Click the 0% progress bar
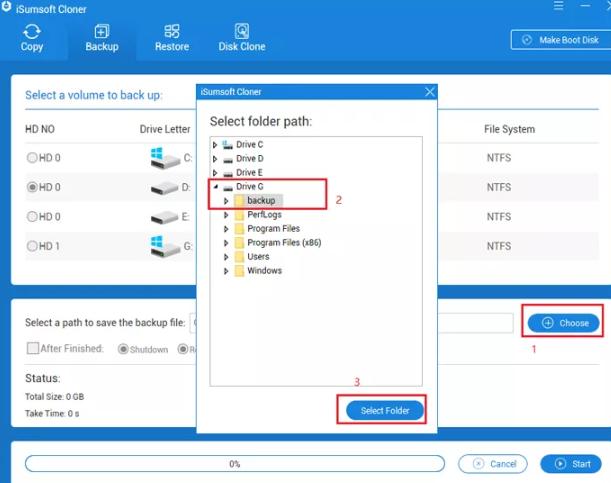611x483 pixels. tap(235, 464)
